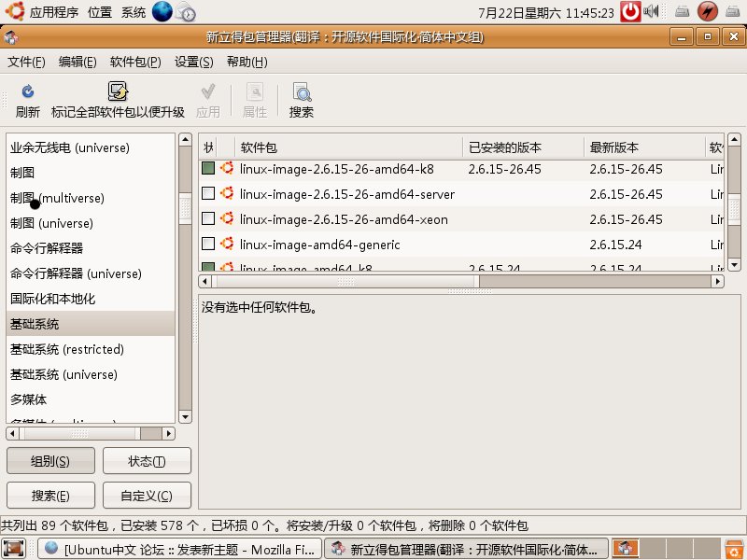The width and height of the screenshot is (747, 560).
Task: Click left arrow of category horizontal scrollbar
Action: (12, 433)
